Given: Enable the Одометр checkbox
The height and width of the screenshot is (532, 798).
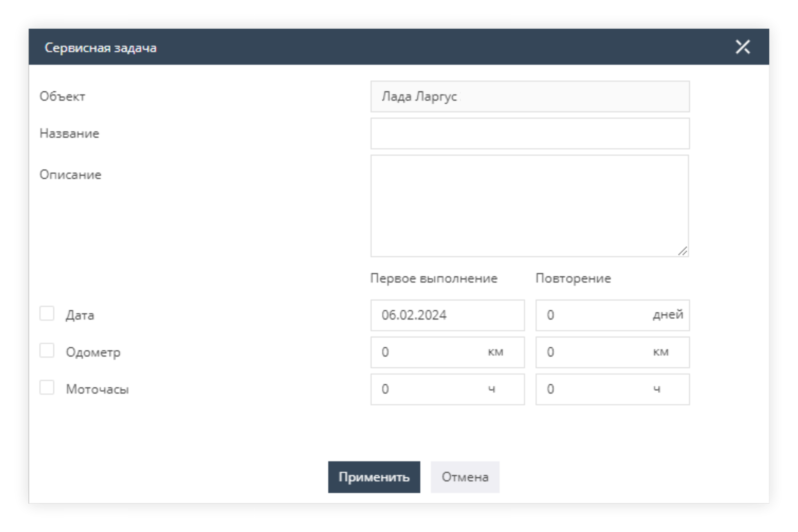Looking at the screenshot, I should point(47,351).
